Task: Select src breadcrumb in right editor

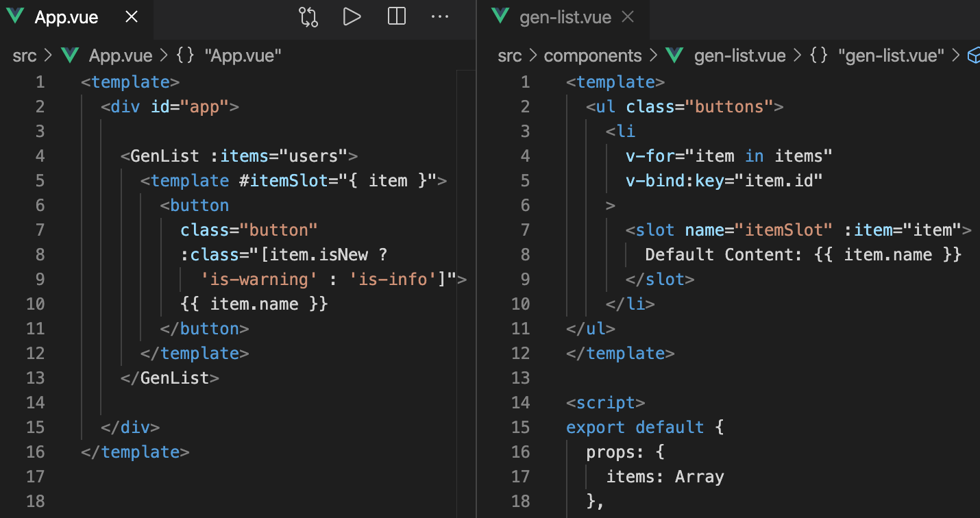Action: [x=509, y=56]
